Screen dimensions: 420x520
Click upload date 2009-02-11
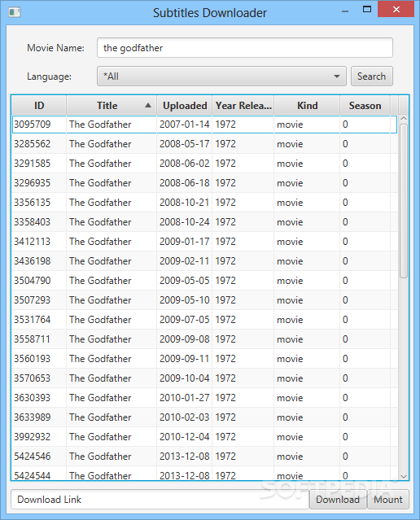point(185,261)
